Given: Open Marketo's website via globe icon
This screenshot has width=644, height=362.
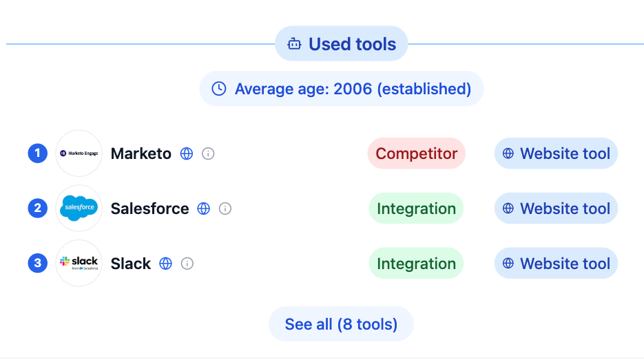Looking at the screenshot, I should pos(187,153).
